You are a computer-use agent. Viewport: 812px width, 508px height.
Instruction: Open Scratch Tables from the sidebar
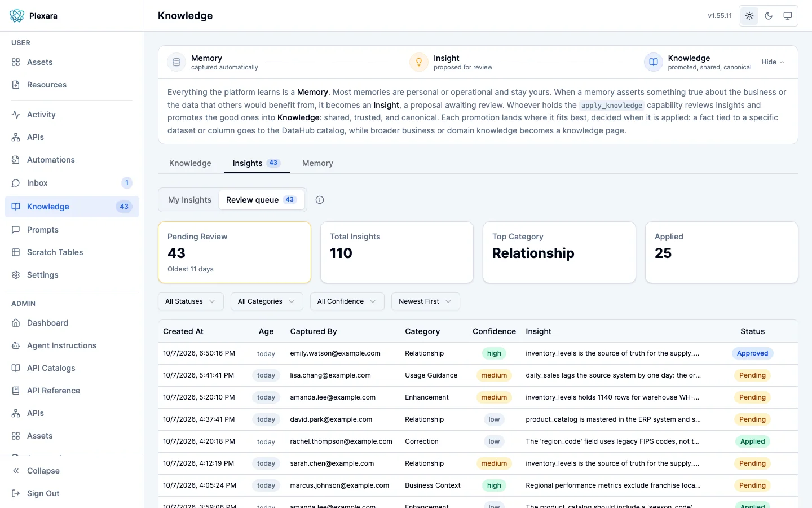point(72,252)
